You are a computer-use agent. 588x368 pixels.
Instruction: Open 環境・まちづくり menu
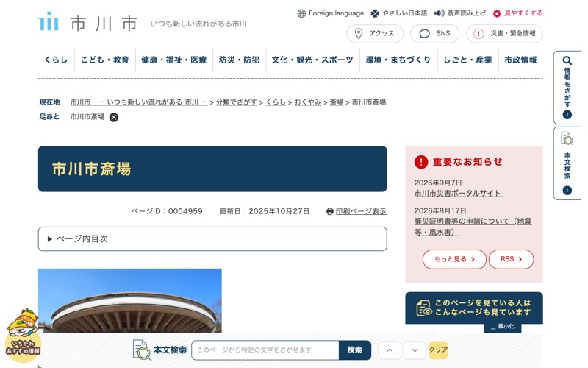398,60
